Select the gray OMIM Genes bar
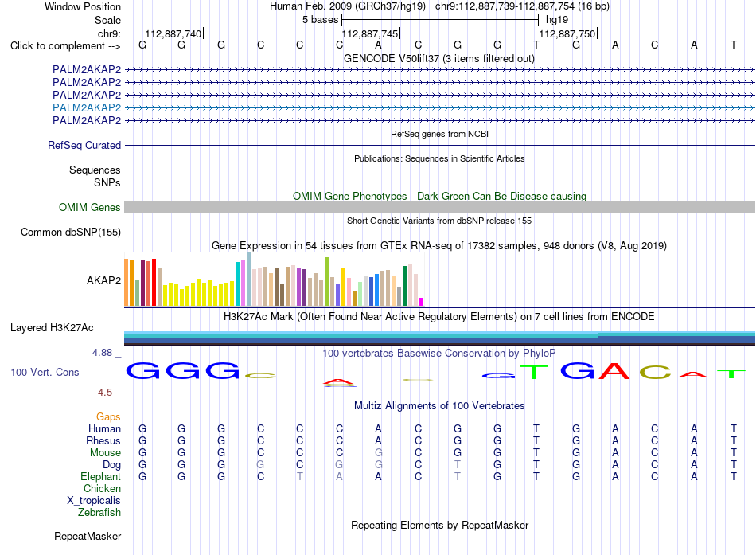Image resolution: width=756 pixels, height=555 pixels. 439,208
